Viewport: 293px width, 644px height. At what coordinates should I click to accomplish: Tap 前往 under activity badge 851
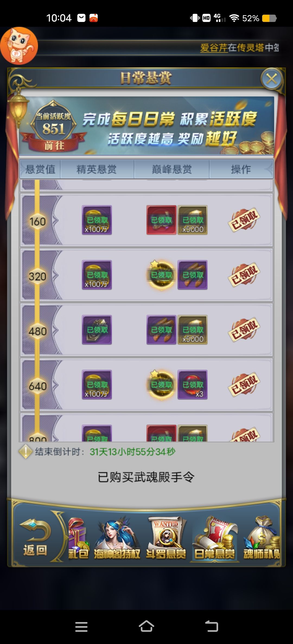tap(54, 146)
